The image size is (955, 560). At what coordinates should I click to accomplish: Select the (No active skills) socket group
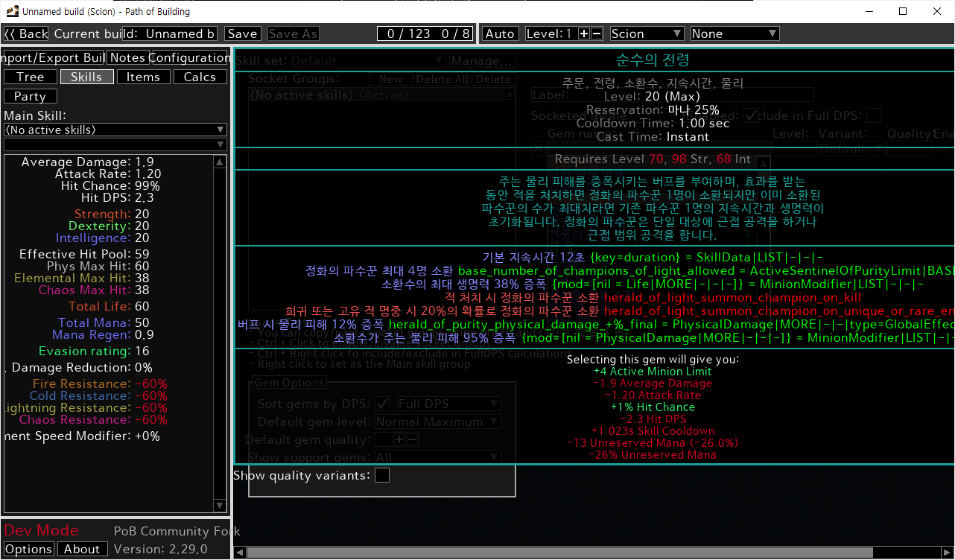click(x=376, y=95)
